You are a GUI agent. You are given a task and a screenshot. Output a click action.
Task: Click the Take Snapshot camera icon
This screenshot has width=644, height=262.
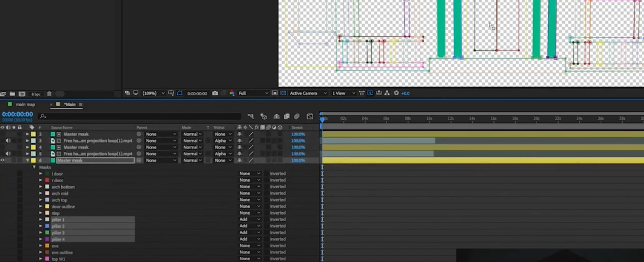click(x=215, y=93)
